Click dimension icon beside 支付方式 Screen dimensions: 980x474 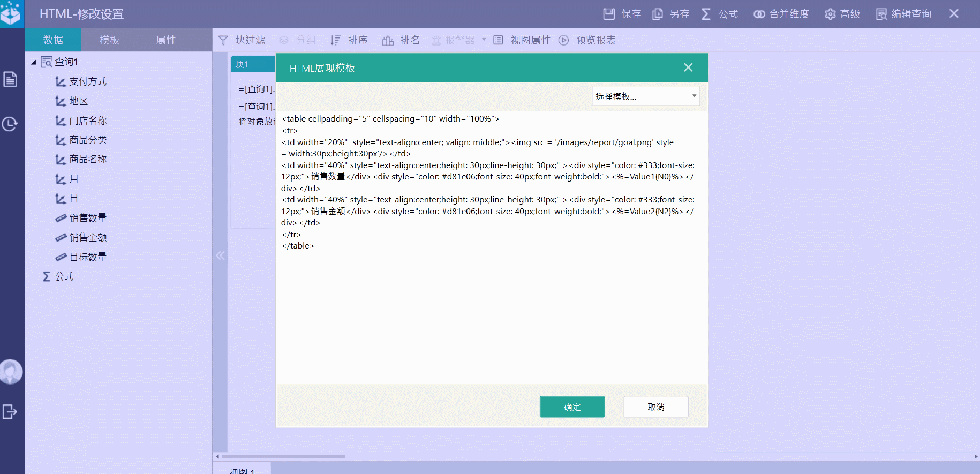pyautogui.click(x=61, y=81)
